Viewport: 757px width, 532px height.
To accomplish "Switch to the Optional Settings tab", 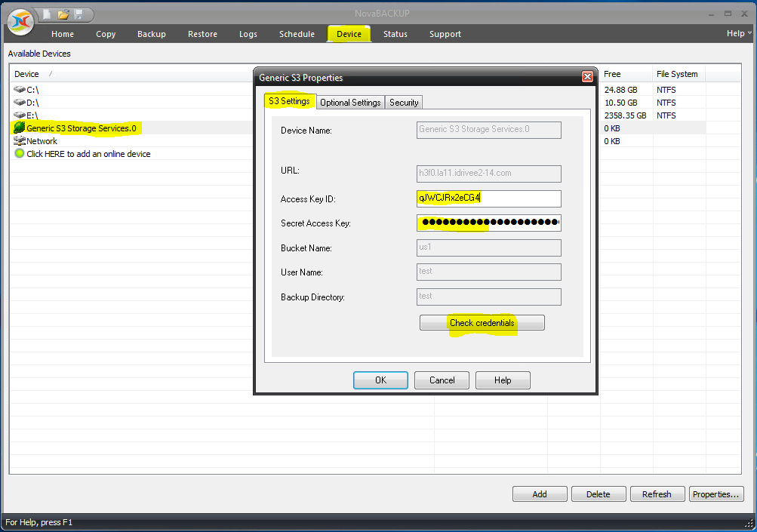I will tap(350, 103).
